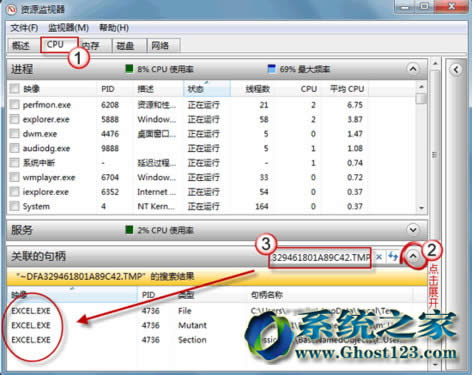Collapse the 关联的句柄 section chevron

coord(413,256)
